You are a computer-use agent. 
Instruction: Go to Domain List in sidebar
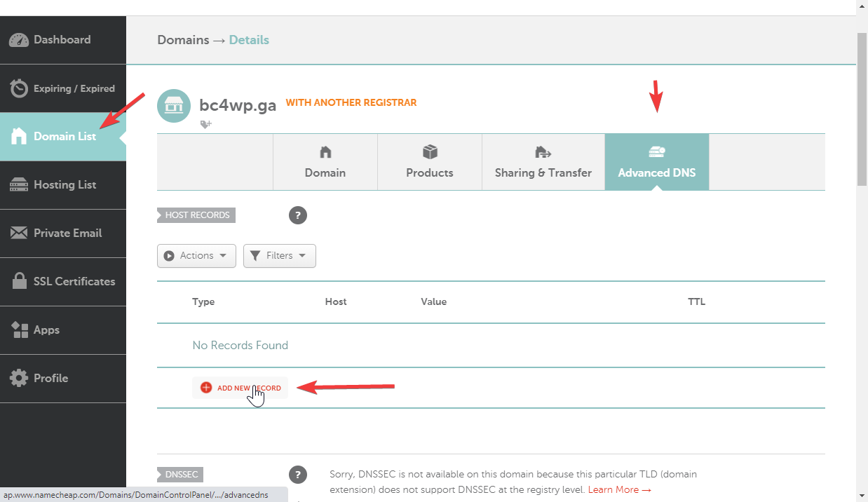pos(63,137)
